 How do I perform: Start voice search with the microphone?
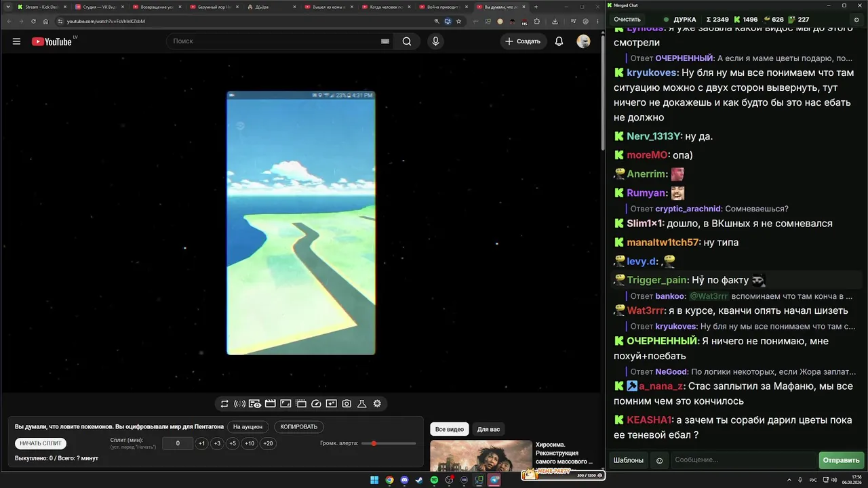tap(435, 41)
